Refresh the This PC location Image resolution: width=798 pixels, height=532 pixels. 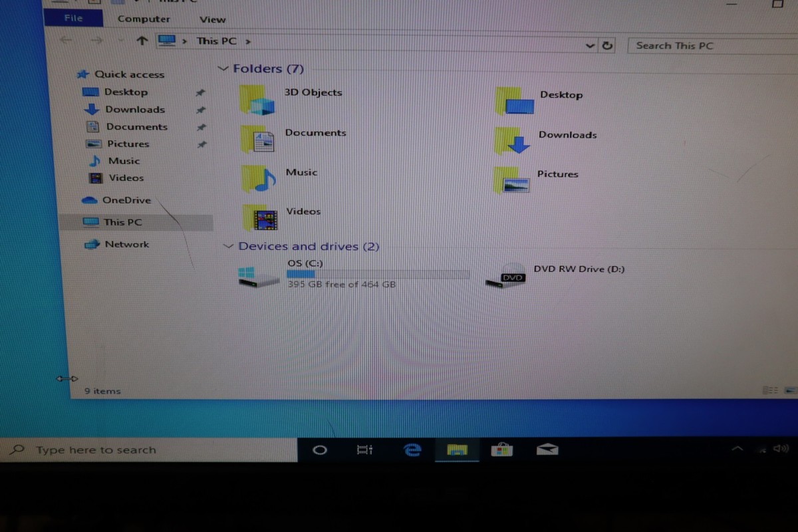click(607, 45)
